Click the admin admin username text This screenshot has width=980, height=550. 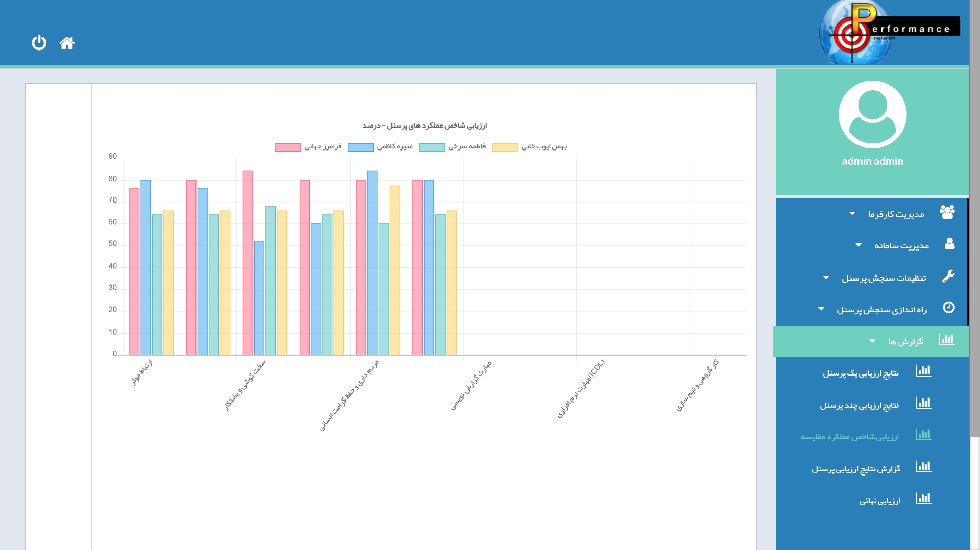[872, 161]
